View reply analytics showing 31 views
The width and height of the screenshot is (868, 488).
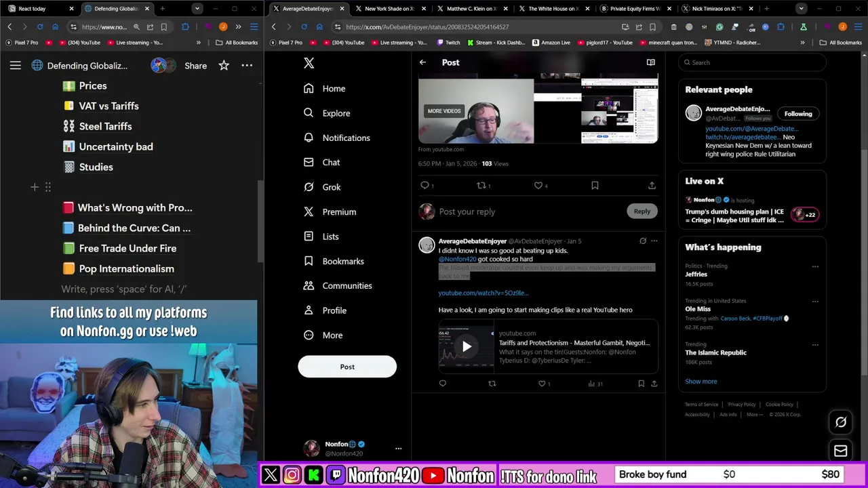(x=595, y=384)
